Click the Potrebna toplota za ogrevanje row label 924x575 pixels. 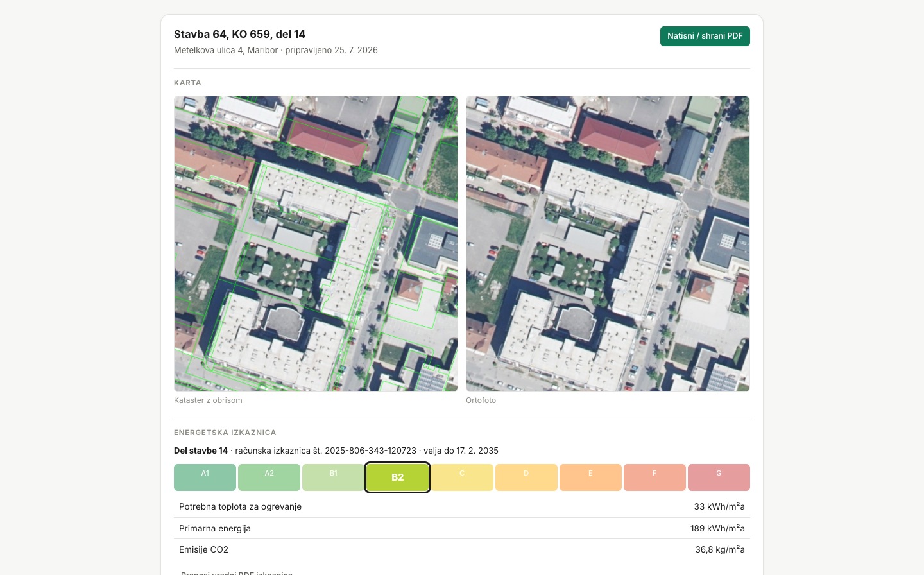coord(240,506)
